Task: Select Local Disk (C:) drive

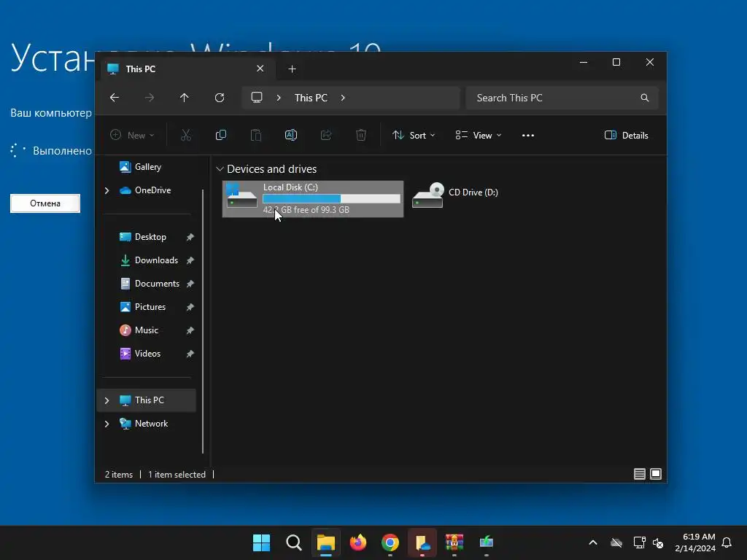Action: pyautogui.click(x=313, y=198)
